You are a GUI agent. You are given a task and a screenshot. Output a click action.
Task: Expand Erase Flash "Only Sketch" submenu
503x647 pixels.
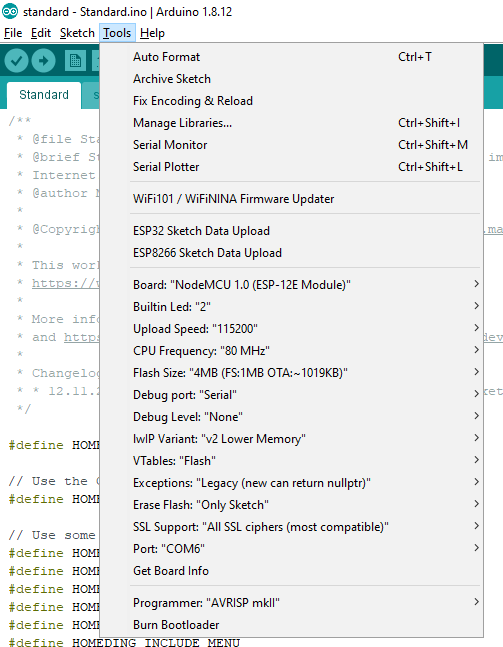click(291, 505)
